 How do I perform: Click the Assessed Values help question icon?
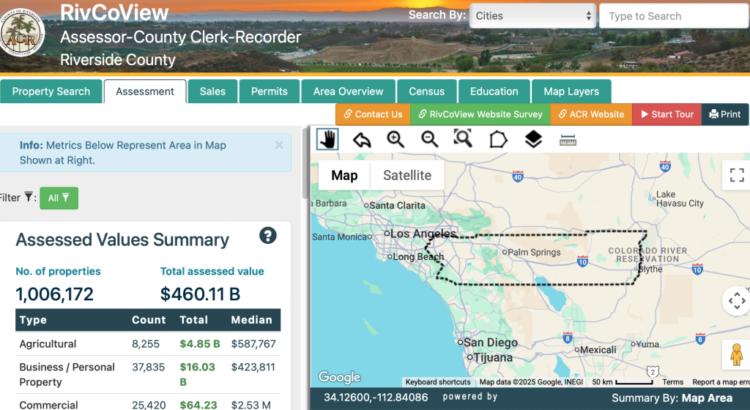(x=268, y=236)
